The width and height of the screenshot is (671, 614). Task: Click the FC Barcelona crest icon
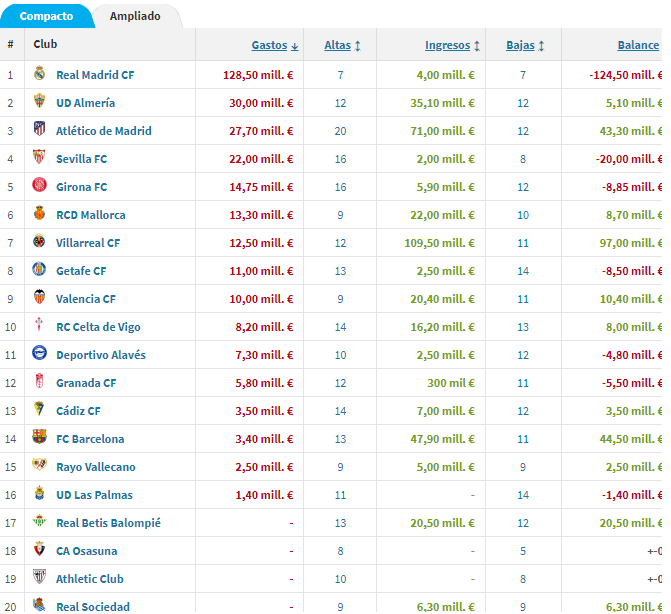pos(39,437)
